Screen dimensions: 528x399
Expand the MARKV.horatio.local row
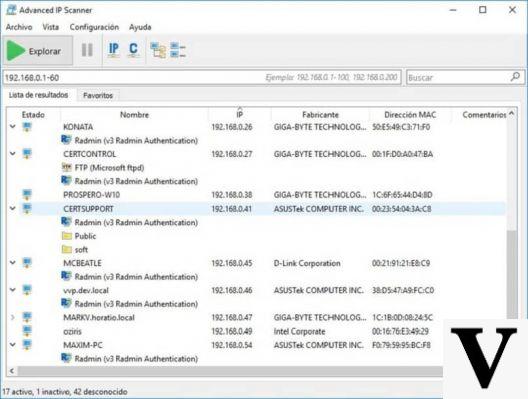pyautogui.click(x=13, y=317)
